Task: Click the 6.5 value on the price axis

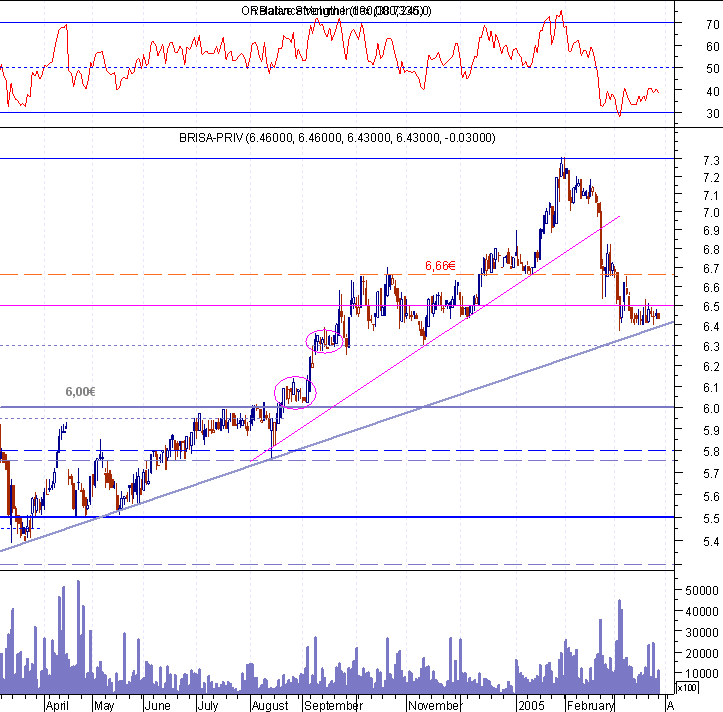Action: point(711,307)
